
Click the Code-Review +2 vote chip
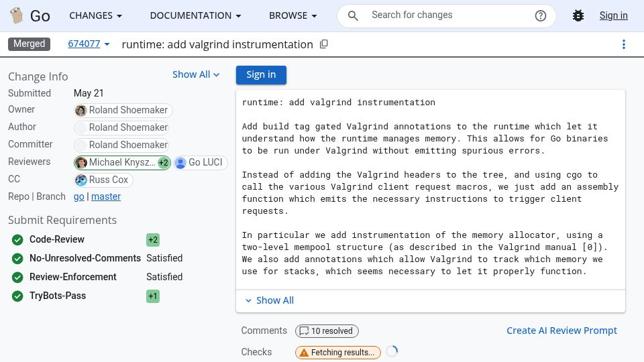coord(153,240)
